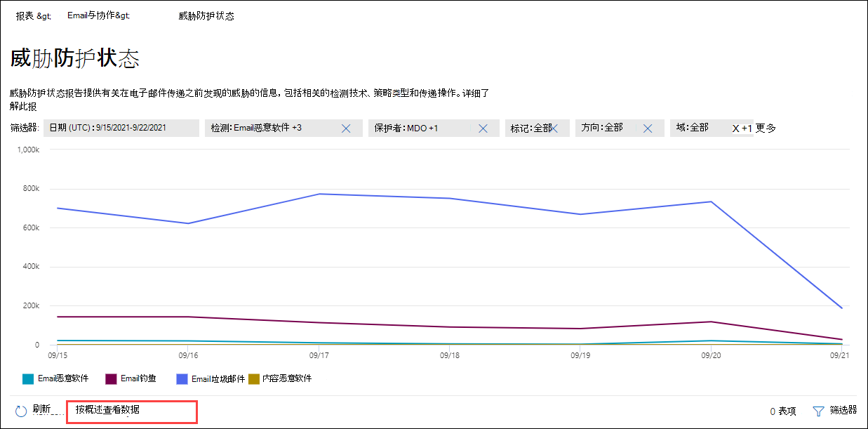Go to Email与协作 breadcrumb
This screenshot has height=429, width=868.
pyautogui.click(x=99, y=15)
